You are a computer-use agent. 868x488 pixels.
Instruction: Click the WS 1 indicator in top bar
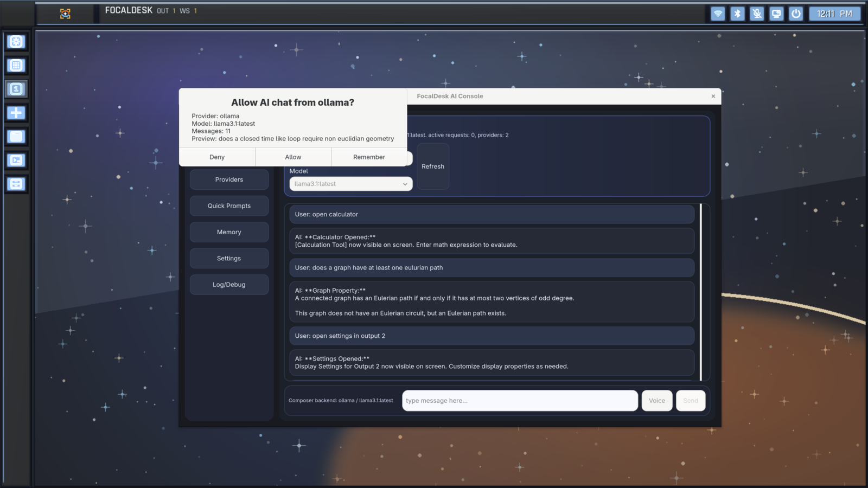(188, 11)
